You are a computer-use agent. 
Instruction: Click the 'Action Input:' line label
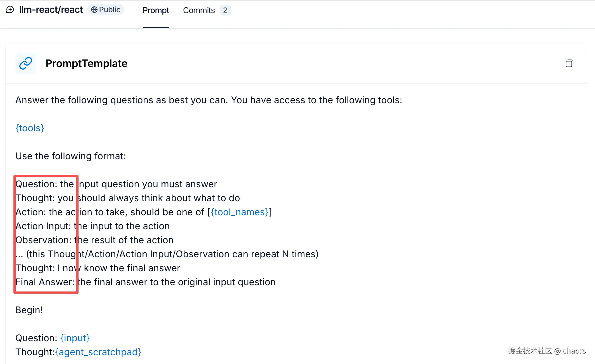[43, 226]
